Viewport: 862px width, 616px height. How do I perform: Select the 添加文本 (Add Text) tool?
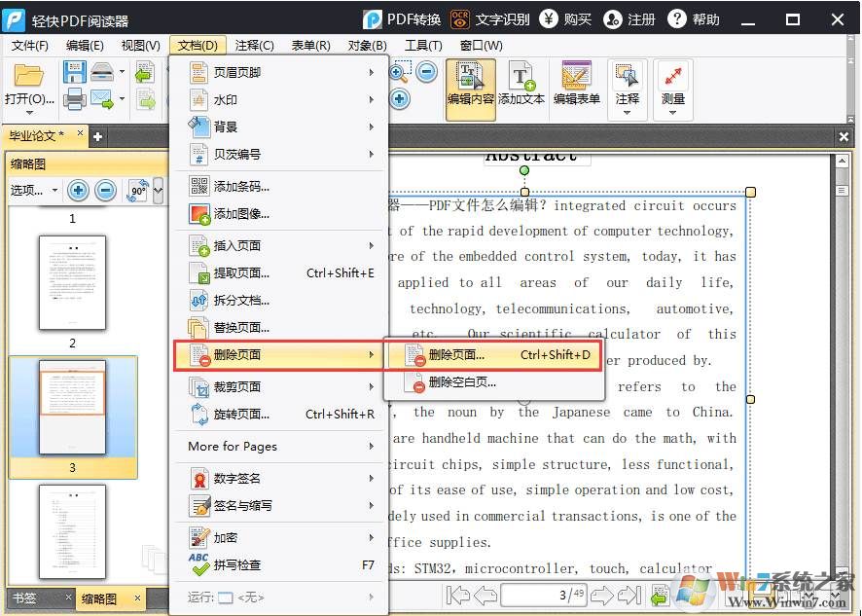(521, 85)
